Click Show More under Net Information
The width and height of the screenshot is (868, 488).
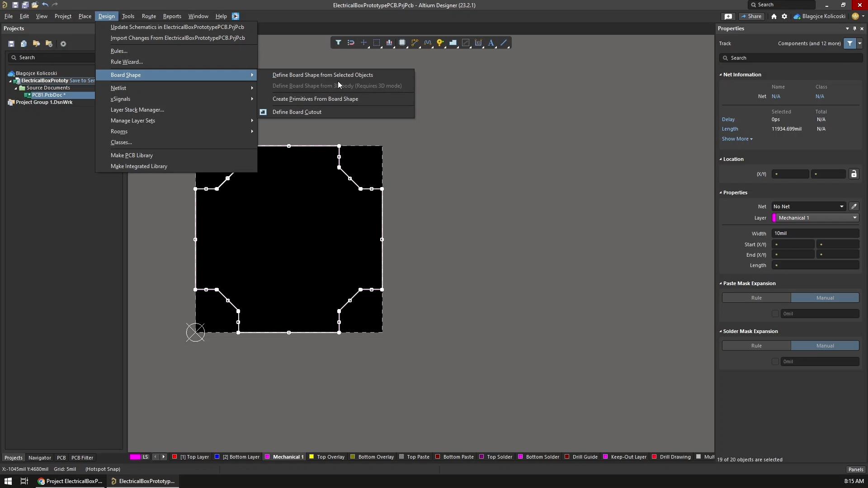click(x=736, y=139)
